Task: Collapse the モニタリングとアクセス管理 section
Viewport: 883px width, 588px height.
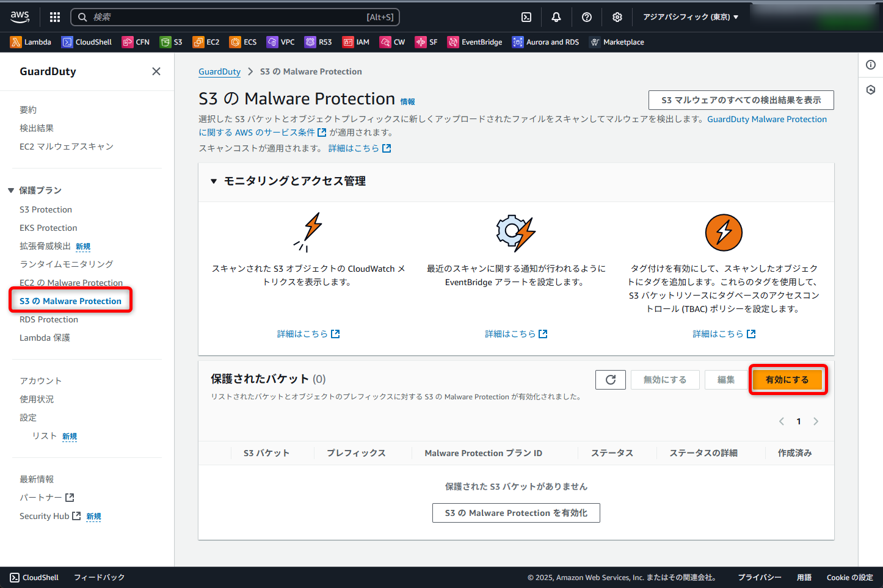Action: tap(214, 181)
